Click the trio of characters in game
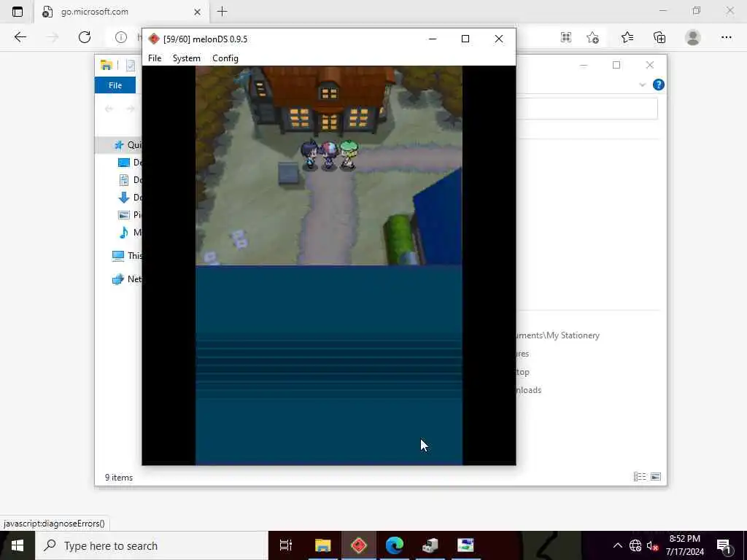Image resolution: width=747 pixels, height=560 pixels. click(x=329, y=155)
